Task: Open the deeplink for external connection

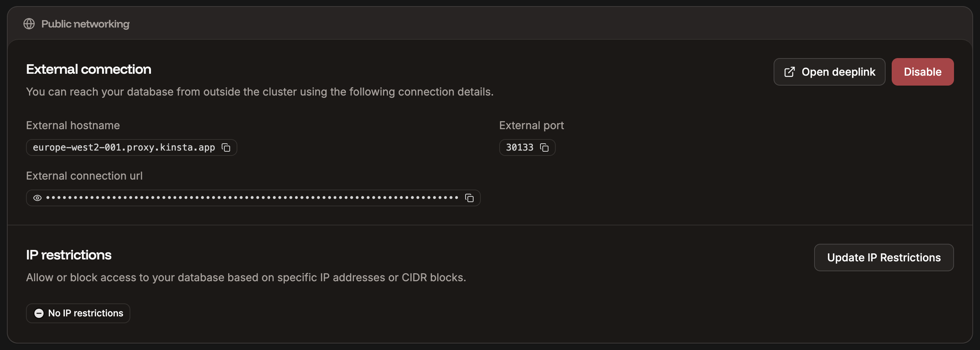Action: pos(829,71)
